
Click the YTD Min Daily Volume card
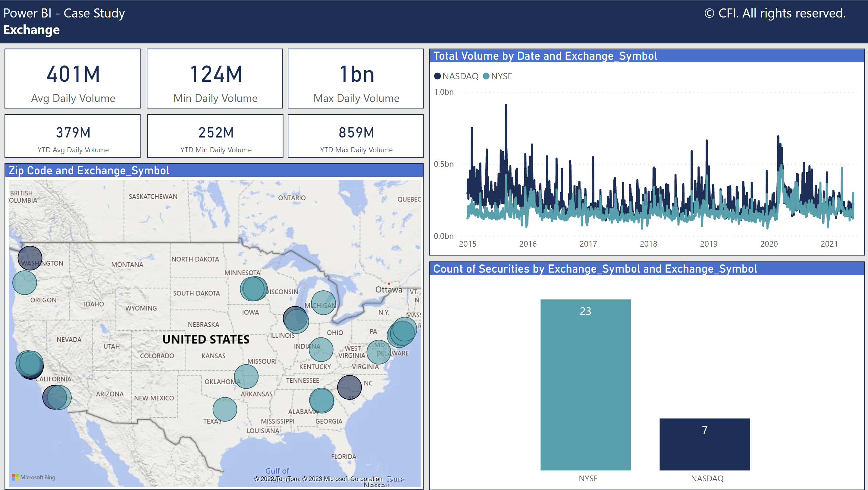(x=215, y=136)
